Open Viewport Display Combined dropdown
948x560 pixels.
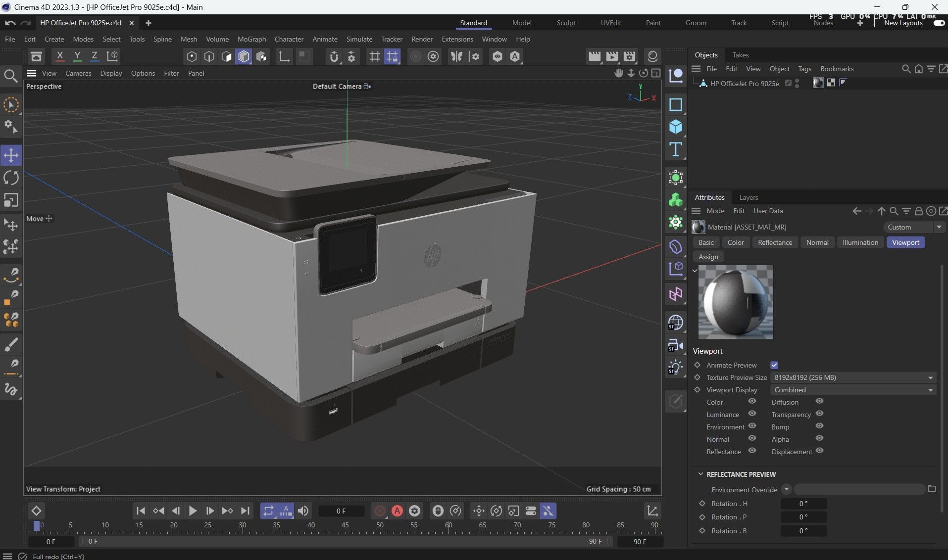pos(853,390)
